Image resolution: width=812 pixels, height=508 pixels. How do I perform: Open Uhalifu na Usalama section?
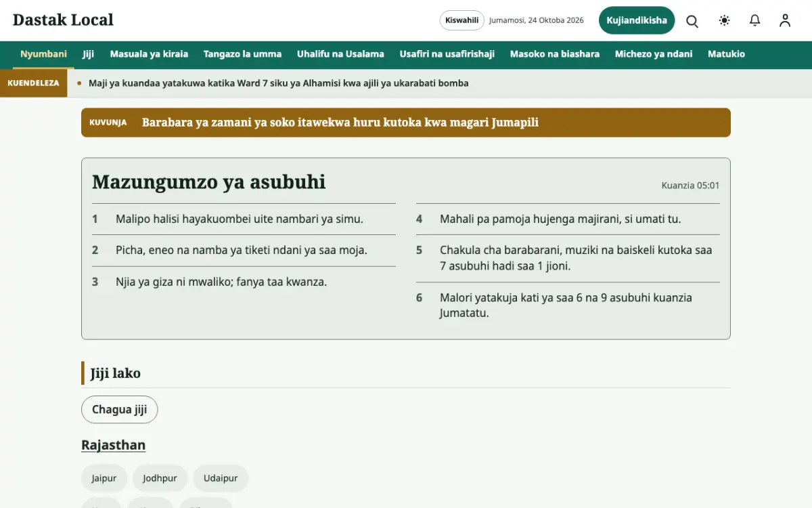pos(340,54)
